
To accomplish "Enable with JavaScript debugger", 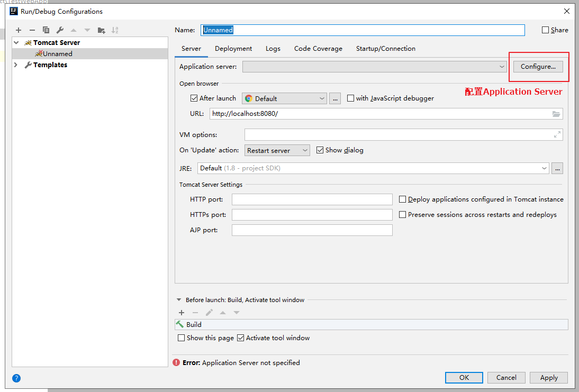I will (350, 98).
